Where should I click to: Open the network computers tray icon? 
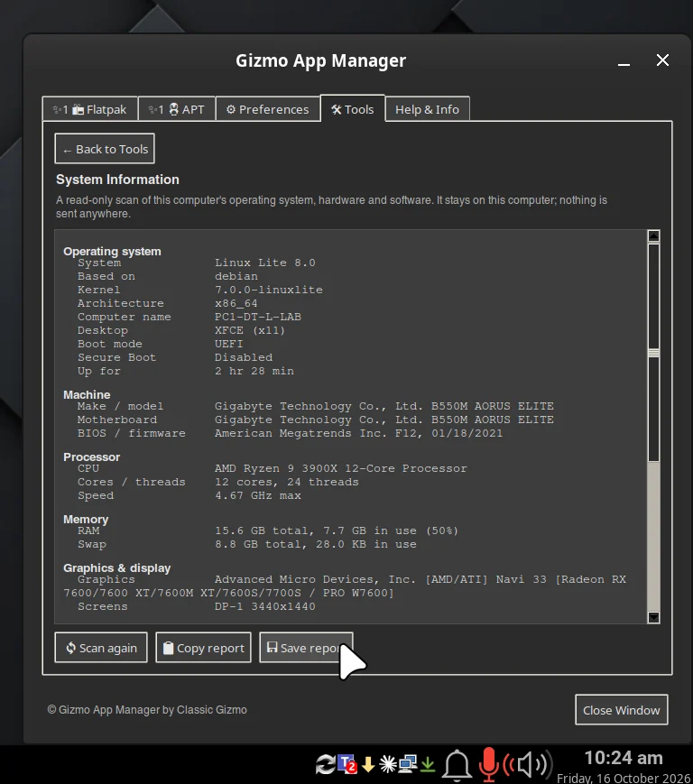pos(408,764)
